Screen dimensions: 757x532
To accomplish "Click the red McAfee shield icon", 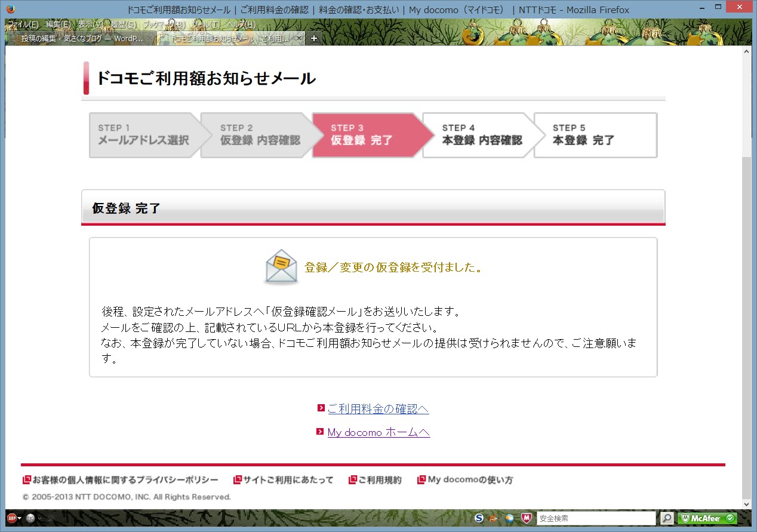I will tap(526, 518).
